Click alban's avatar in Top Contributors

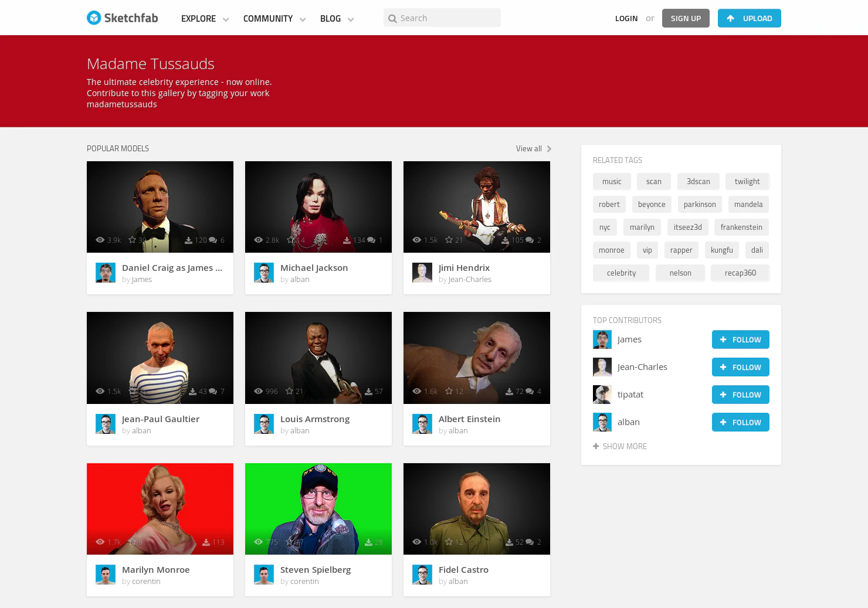(x=602, y=422)
